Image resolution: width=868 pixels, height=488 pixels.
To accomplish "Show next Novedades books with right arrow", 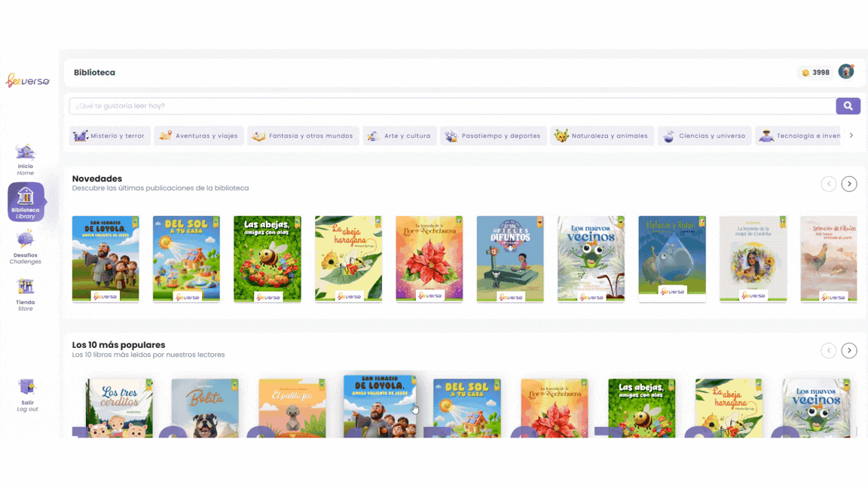I will [x=849, y=184].
